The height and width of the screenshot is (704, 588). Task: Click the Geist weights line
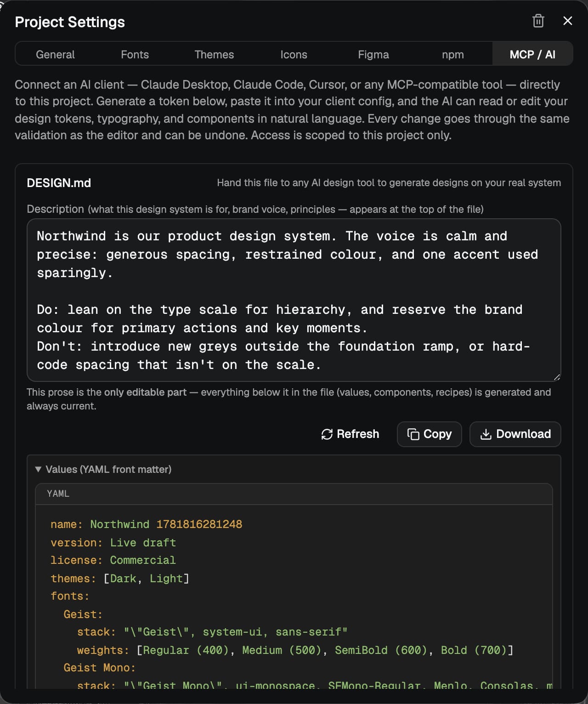point(295,650)
